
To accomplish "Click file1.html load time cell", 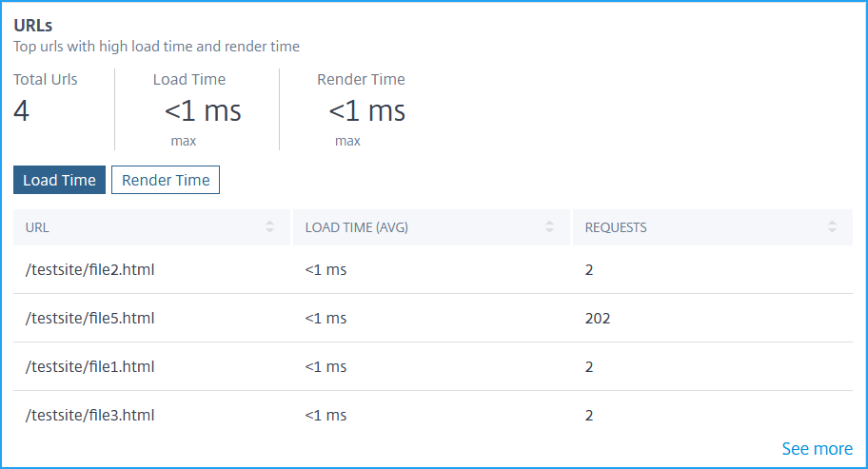I will coord(325,367).
